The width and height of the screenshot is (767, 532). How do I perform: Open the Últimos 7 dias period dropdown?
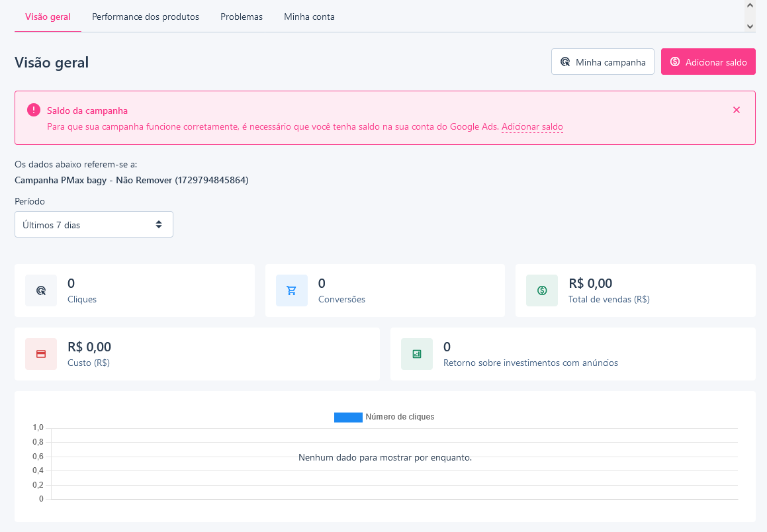(x=94, y=224)
